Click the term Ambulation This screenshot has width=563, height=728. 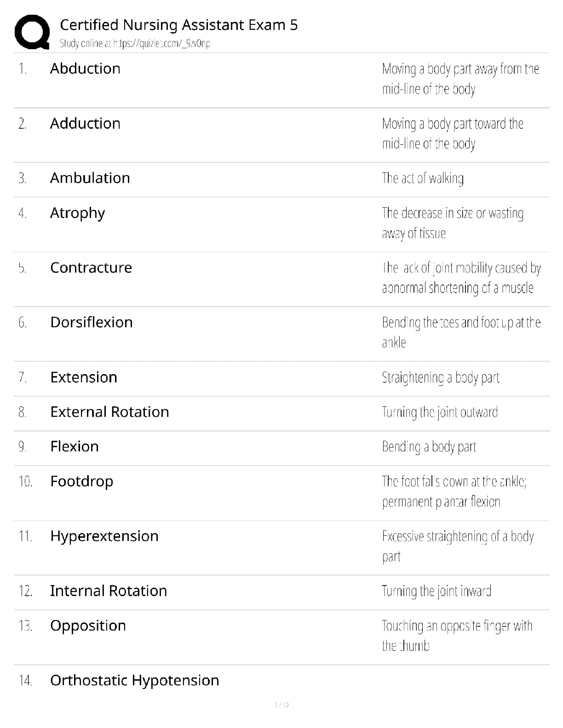90,178
